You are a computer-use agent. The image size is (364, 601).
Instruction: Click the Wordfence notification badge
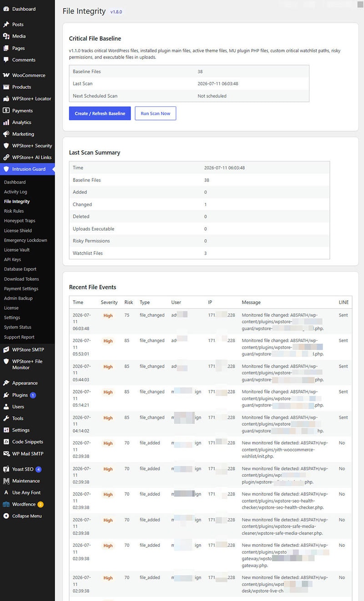40,505
